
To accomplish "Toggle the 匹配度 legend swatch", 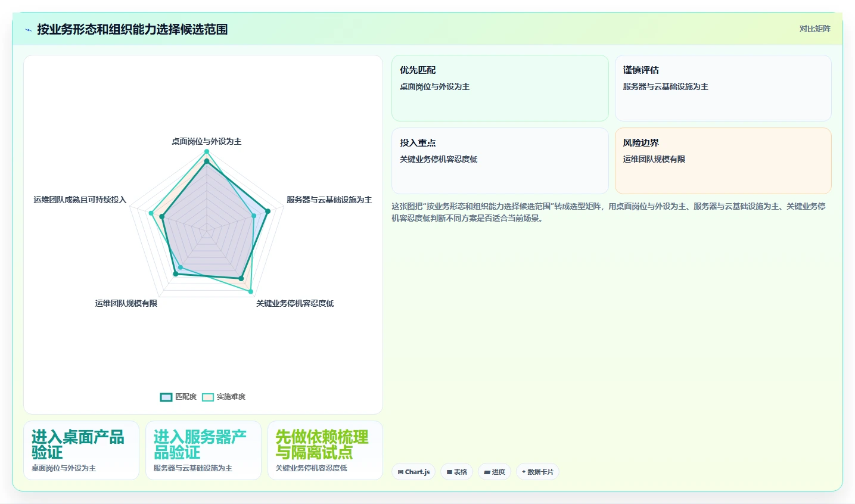I will (x=166, y=397).
